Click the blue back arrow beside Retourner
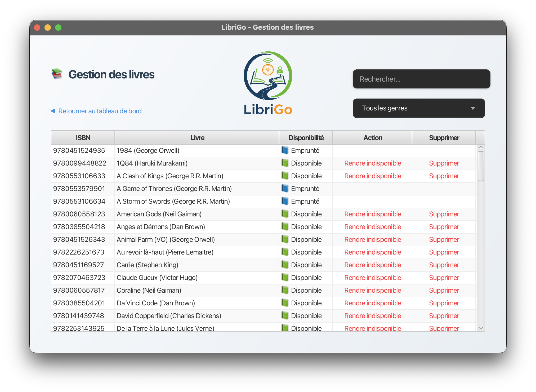536x392 pixels. pyautogui.click(x=53, y=111)
